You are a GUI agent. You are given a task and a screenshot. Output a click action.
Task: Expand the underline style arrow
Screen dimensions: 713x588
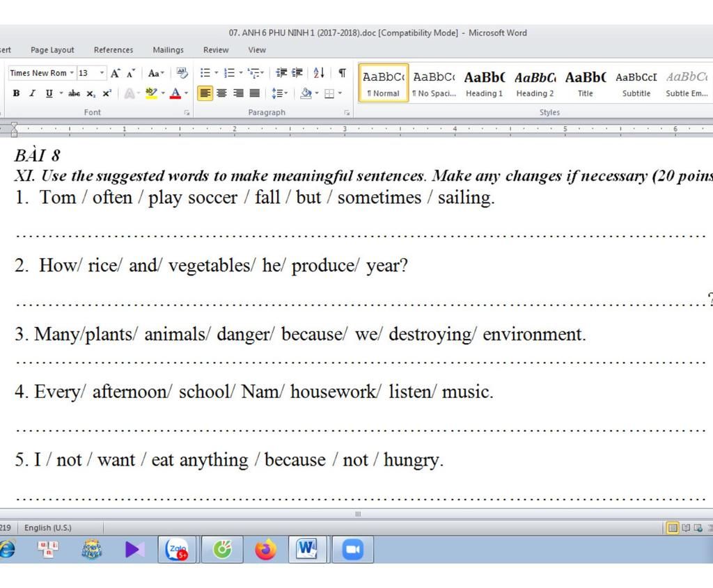[x=61, y=93]
